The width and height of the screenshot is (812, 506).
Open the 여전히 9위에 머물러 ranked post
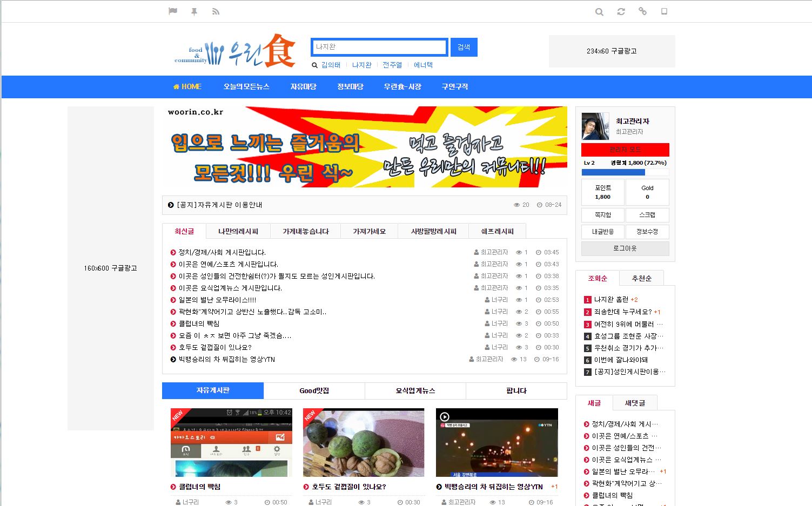point(628,324)
